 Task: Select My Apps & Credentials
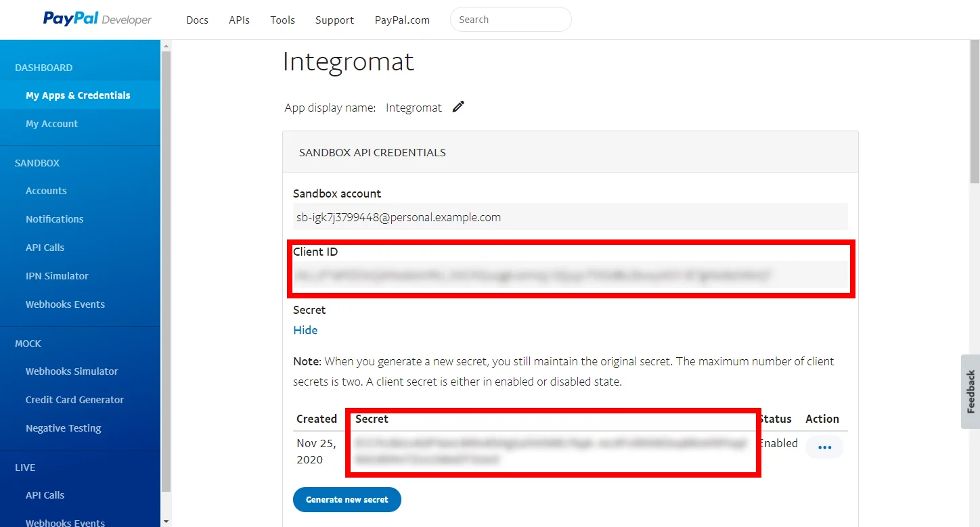(80, 95)
